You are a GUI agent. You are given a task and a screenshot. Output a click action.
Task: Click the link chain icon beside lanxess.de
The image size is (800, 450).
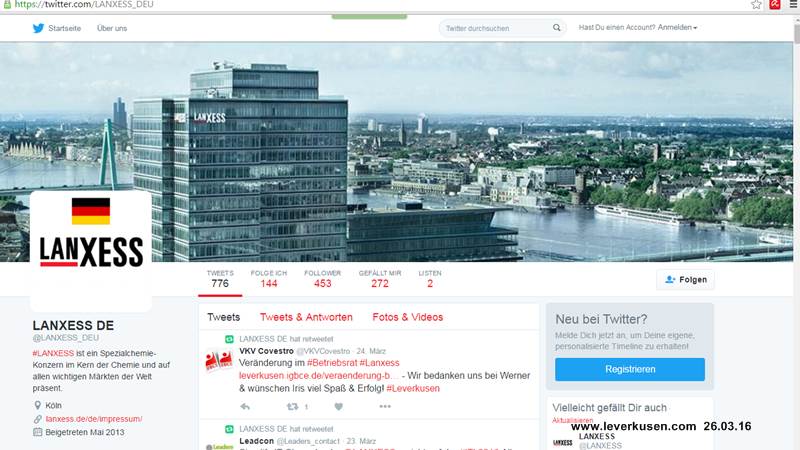click(37, 419)
